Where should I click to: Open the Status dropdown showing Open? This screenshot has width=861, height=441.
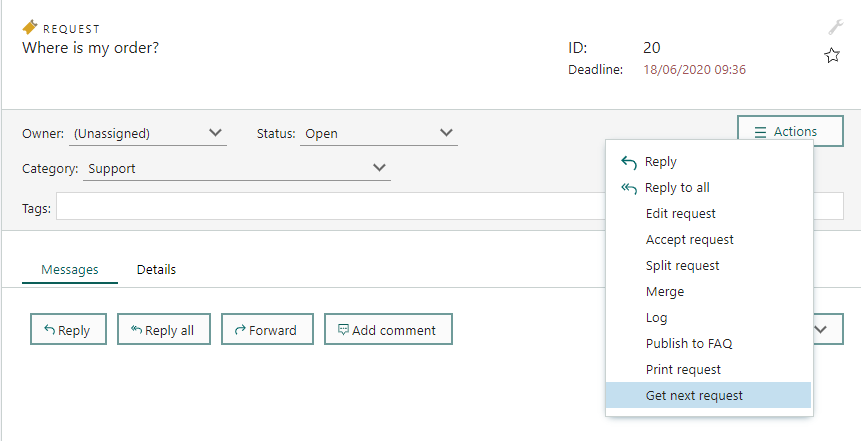(379, 133)
